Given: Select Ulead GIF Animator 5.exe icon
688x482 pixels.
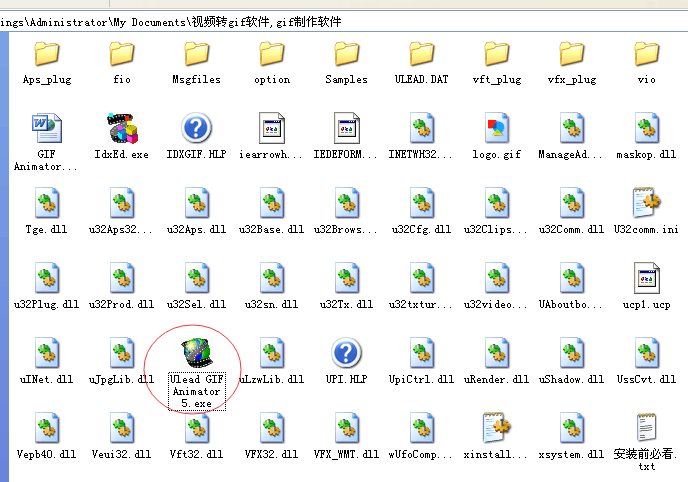Looking at the screenshot, I should tap(197, 353).
